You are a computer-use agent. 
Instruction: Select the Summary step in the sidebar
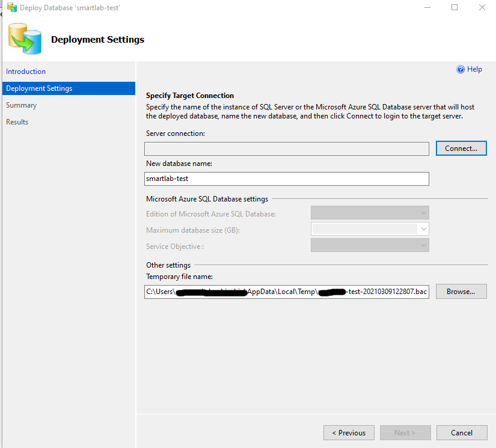pyautogui.click(x=21, y=105)
